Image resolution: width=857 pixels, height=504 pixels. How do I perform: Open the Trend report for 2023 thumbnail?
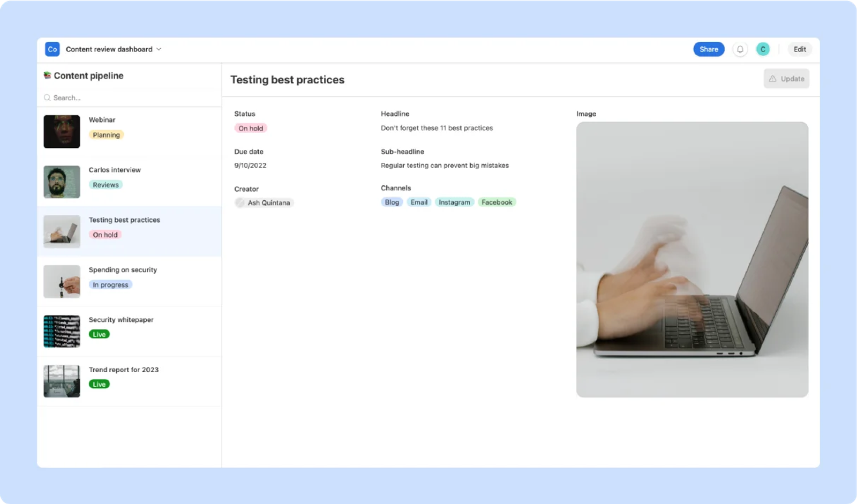click(62, 381)
